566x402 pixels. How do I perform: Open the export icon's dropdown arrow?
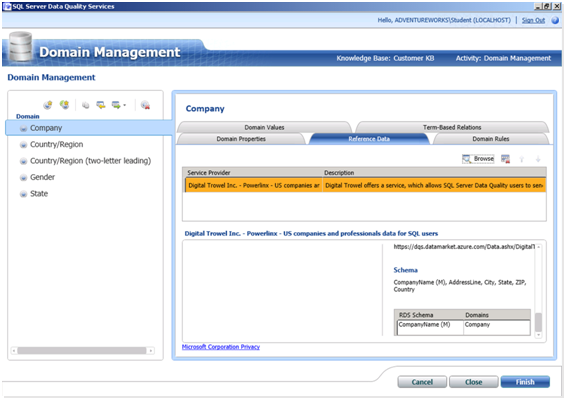(x=125, y=105)
